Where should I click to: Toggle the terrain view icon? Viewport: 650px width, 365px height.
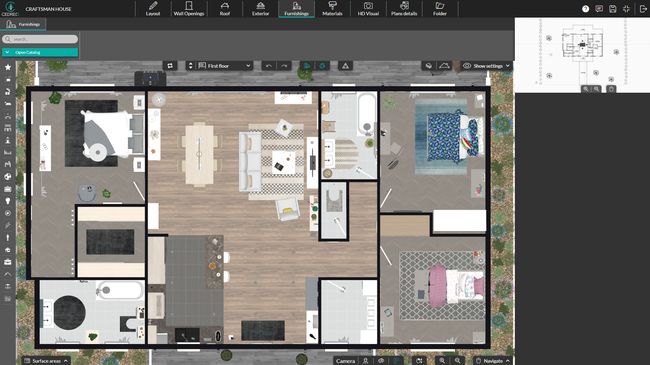(x=444, y=66)
